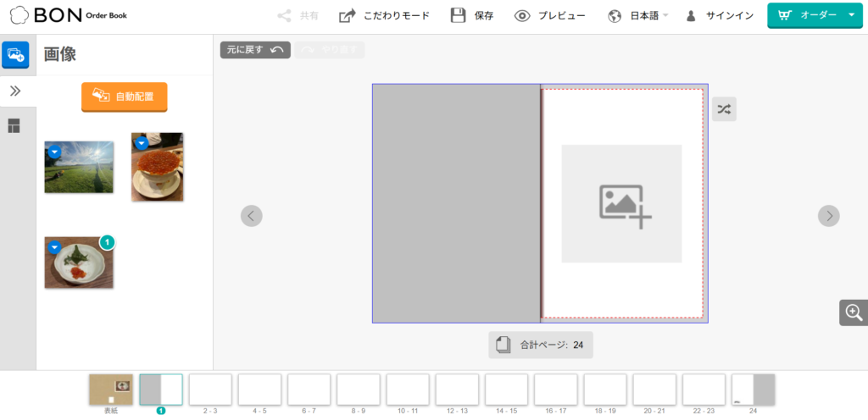Switch to こだわりモード
The width and height of the screenshot is (868, 420).
pos(384,15)
